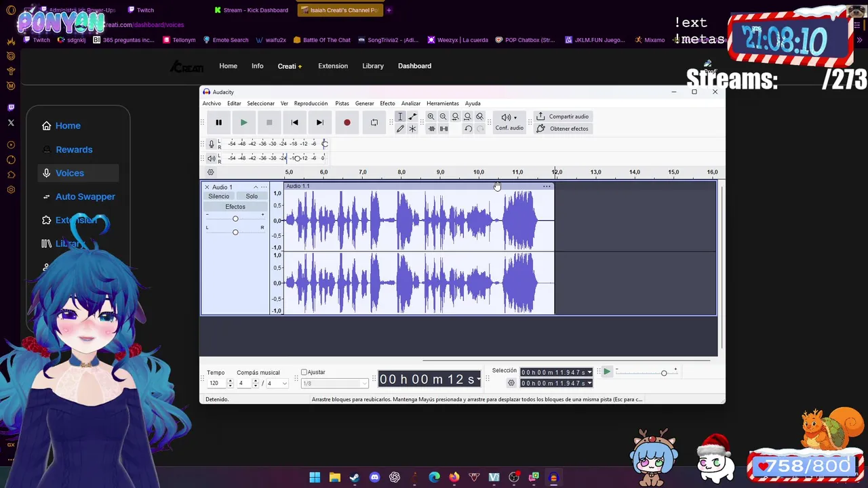This screenshot has width=868, height=488.
Task: Open the Pistas menu
Action: [x=342, y=104]
